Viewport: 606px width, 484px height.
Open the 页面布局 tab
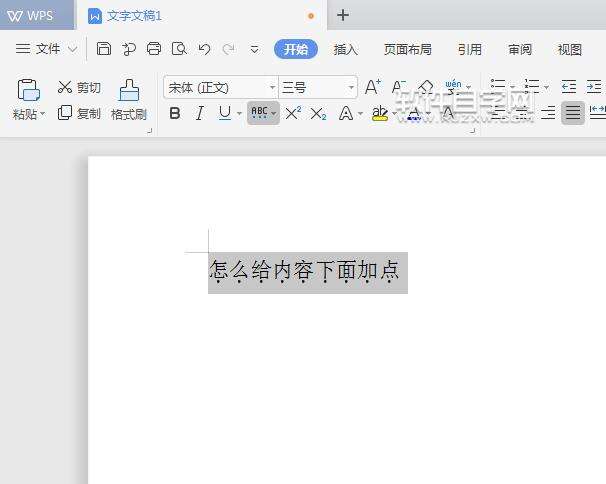407,49
